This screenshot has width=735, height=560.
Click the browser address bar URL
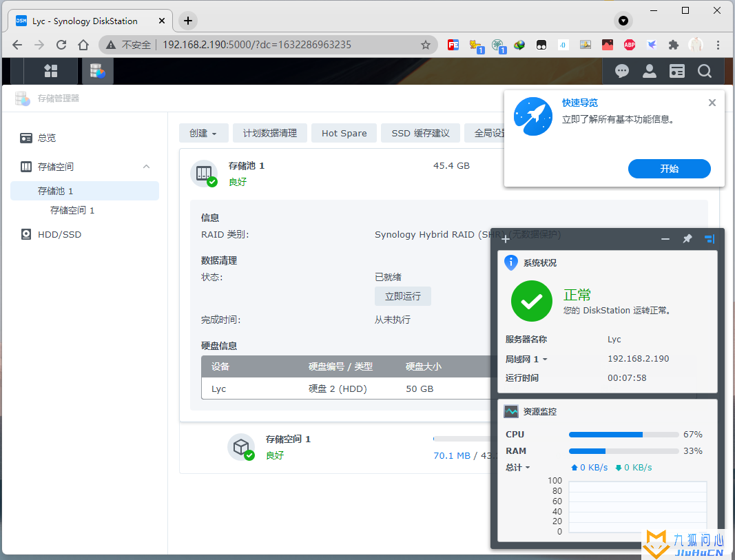pos(257,45)
